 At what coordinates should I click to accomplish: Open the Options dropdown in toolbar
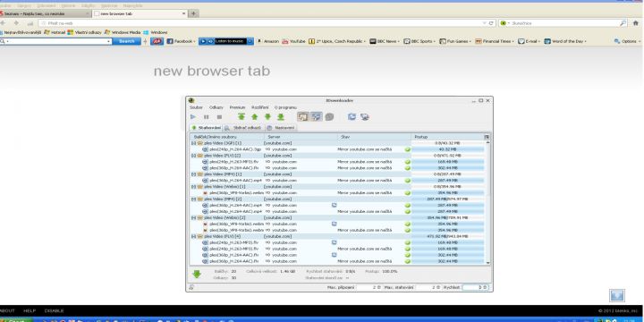pos(628,41)
